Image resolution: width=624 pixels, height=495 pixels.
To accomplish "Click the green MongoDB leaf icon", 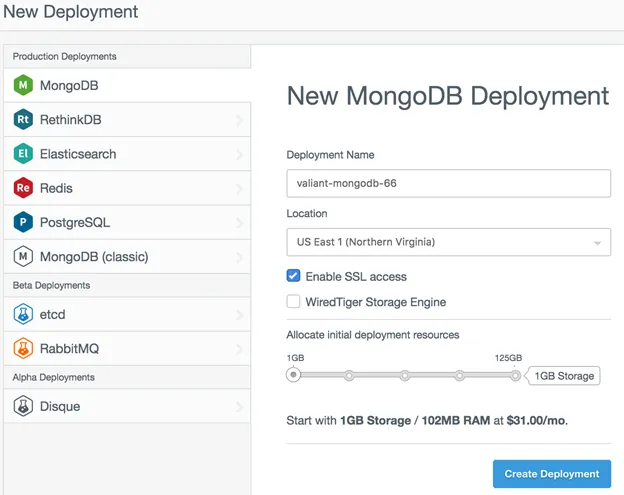I will (x=23, y=86).
